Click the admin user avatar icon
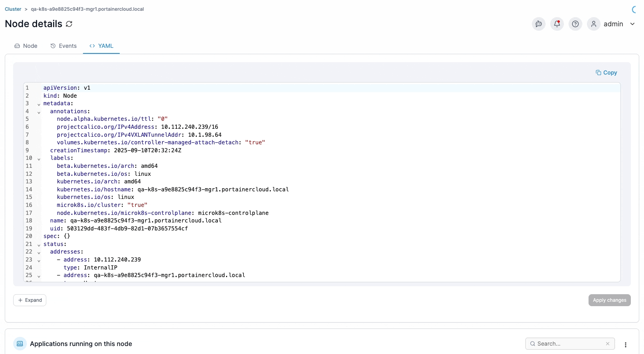The height and width of the screenshot is (354, 644). coord(594,24)
